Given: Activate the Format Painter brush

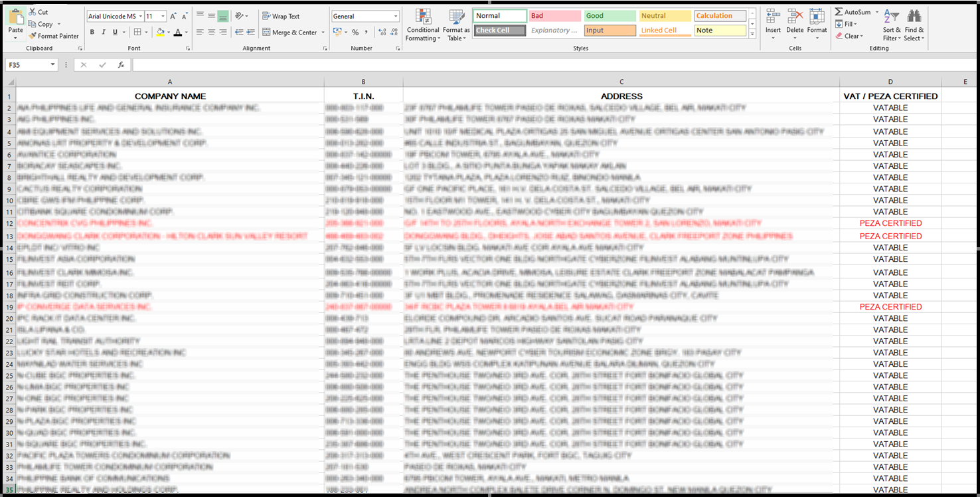Looking at the screenshot, I should pyautogui.click(x=53, y=36).
